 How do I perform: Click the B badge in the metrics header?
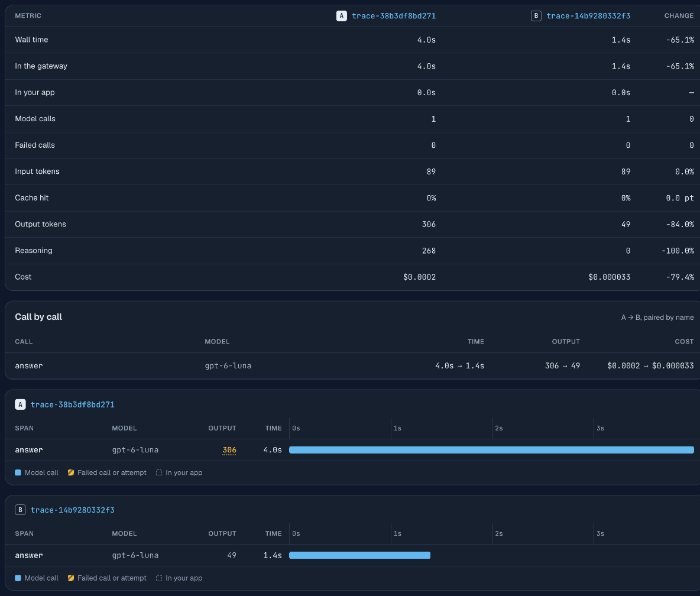pos(536,16)
